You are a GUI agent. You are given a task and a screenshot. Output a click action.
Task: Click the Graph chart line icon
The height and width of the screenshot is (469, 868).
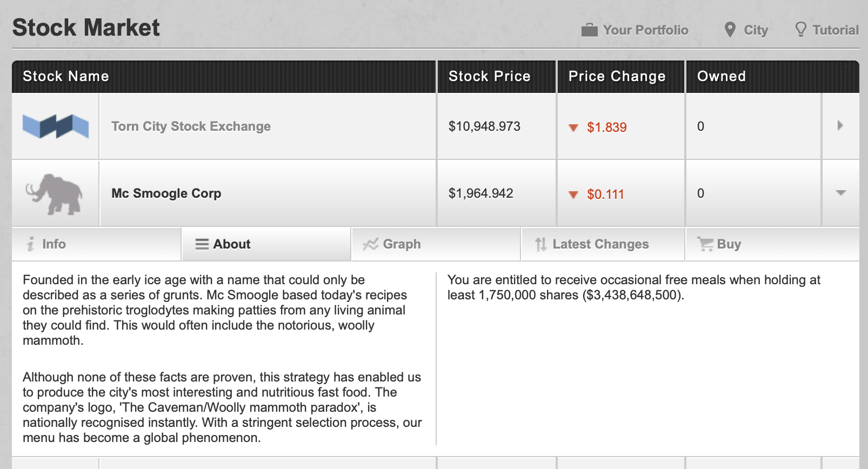pos(371,244)
